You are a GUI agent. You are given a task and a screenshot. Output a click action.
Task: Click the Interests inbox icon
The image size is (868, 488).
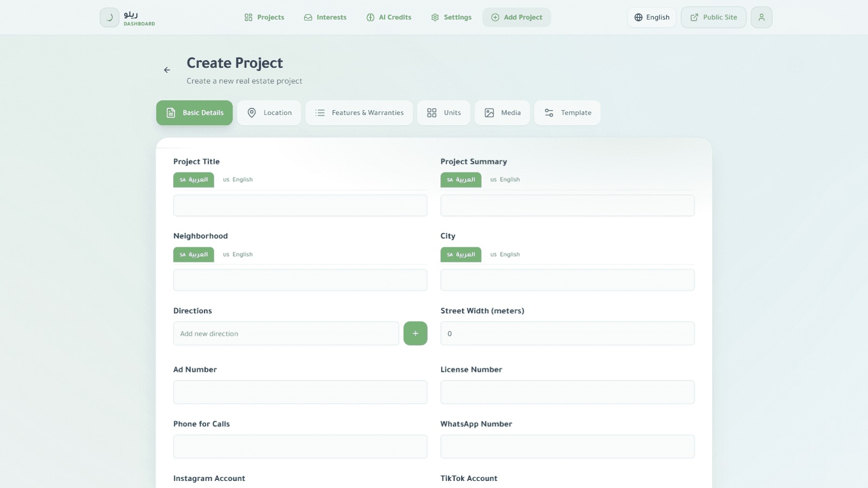point(308,17)
